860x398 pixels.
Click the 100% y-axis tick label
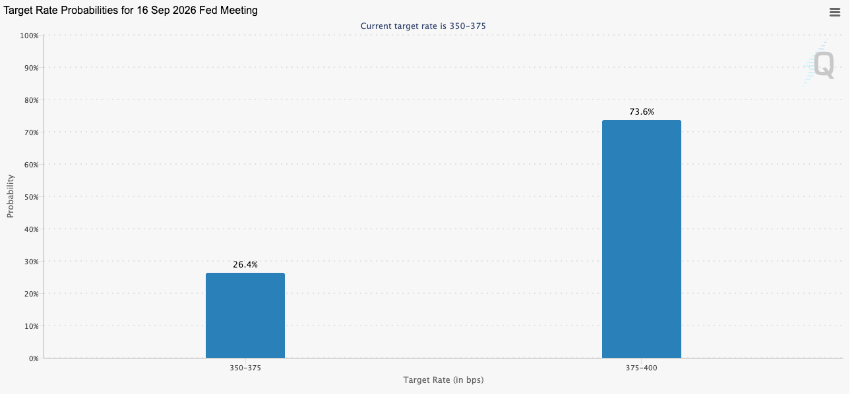[29, 35]
